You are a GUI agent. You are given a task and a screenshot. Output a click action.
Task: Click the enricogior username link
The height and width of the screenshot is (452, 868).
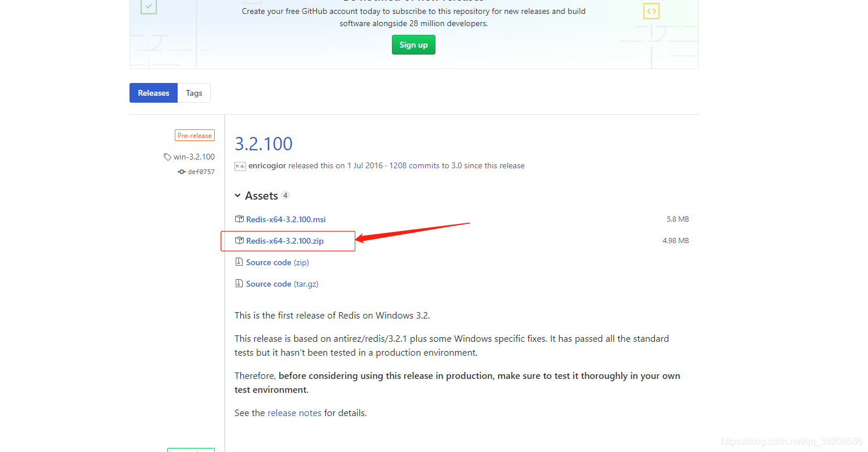[x=268, y=165]
